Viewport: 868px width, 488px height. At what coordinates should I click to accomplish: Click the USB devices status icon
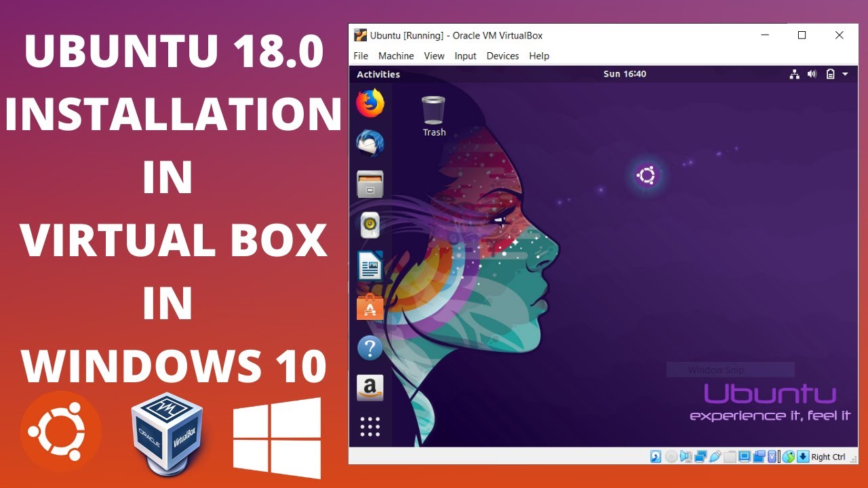[715, 456]
